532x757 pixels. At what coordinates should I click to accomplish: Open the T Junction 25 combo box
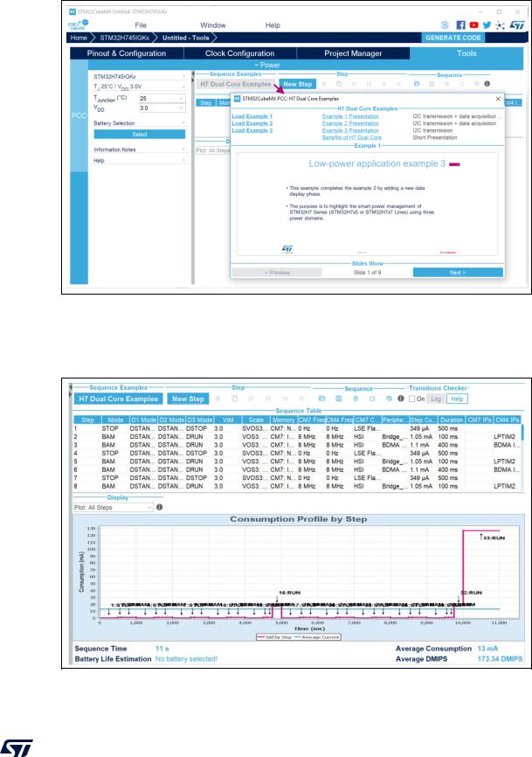[x=162, y=99]
